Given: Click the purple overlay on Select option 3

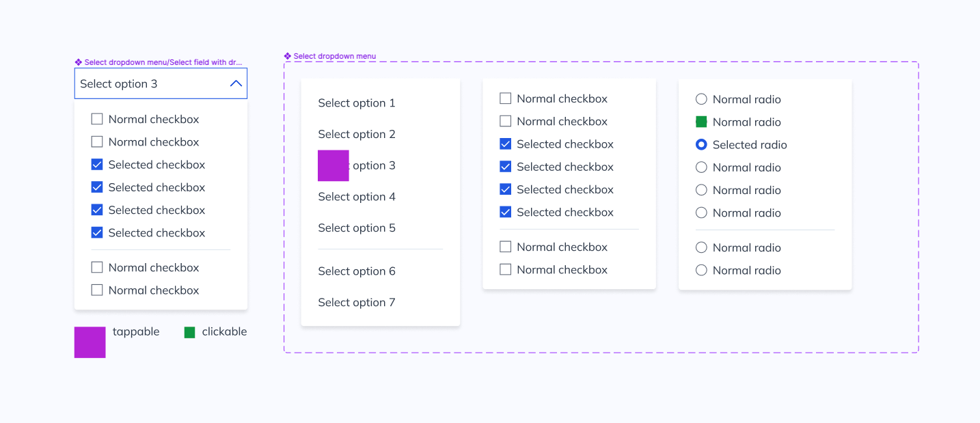Looking at the screenshot, I should tap(333, 165).
